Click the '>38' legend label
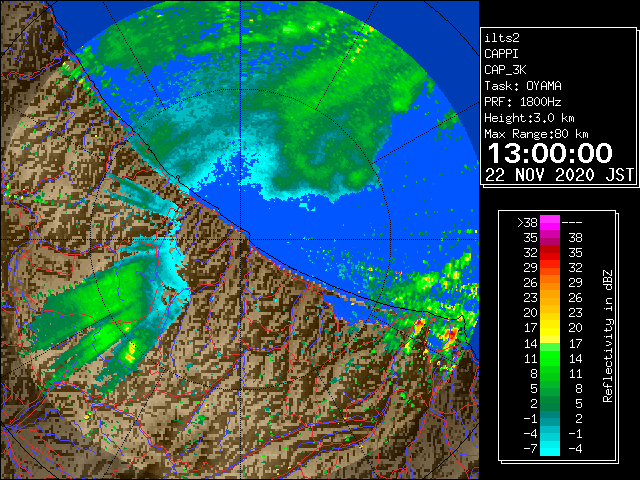This screenshot has height=480, width=640. (x=527, y=222)
